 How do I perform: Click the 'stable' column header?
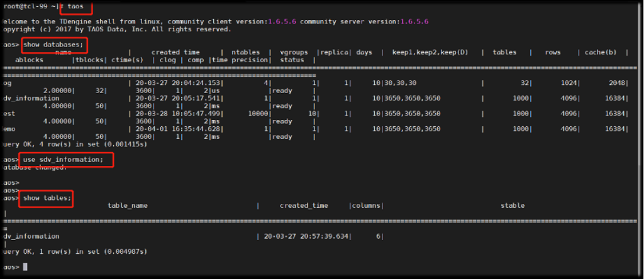click(512, 205)
